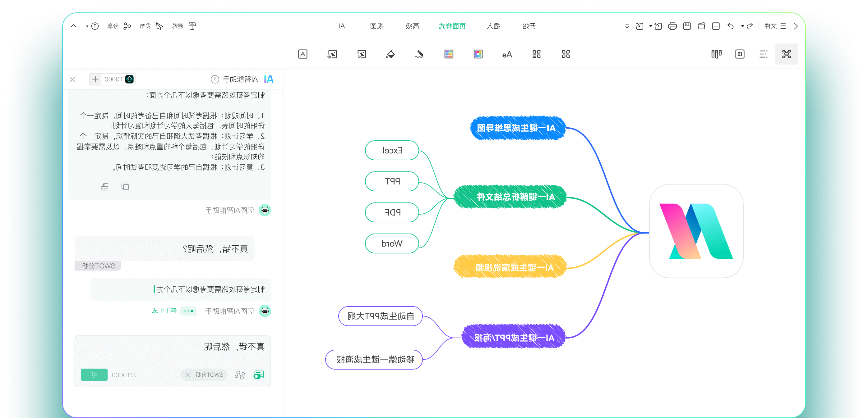This screenshot has width=868, height=418.
Task: Open a file with the folder icon
Action: point(702,26)
